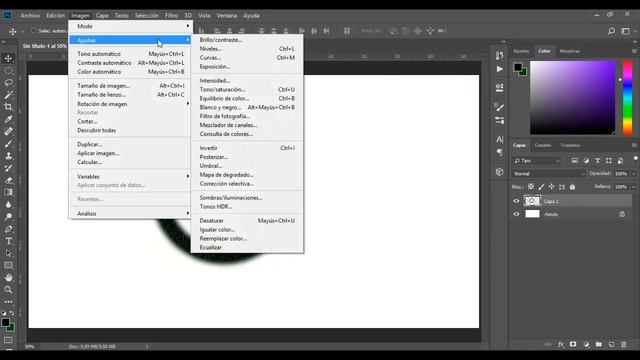This screenshot has width=640, height=360.
Task: Open the workspace switcher icon
Action: (x=625, y=31)
